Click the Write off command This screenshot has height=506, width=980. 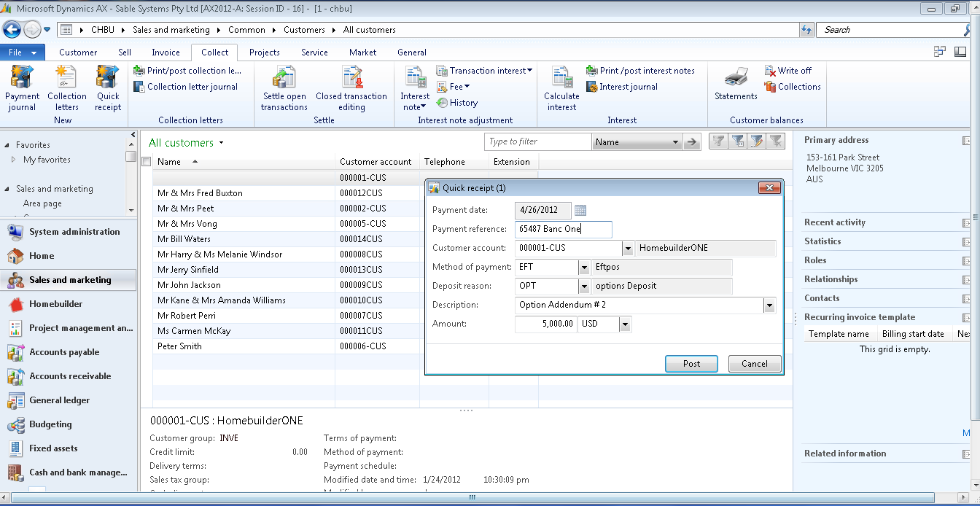pyautogui.click(x=787, y=71)
